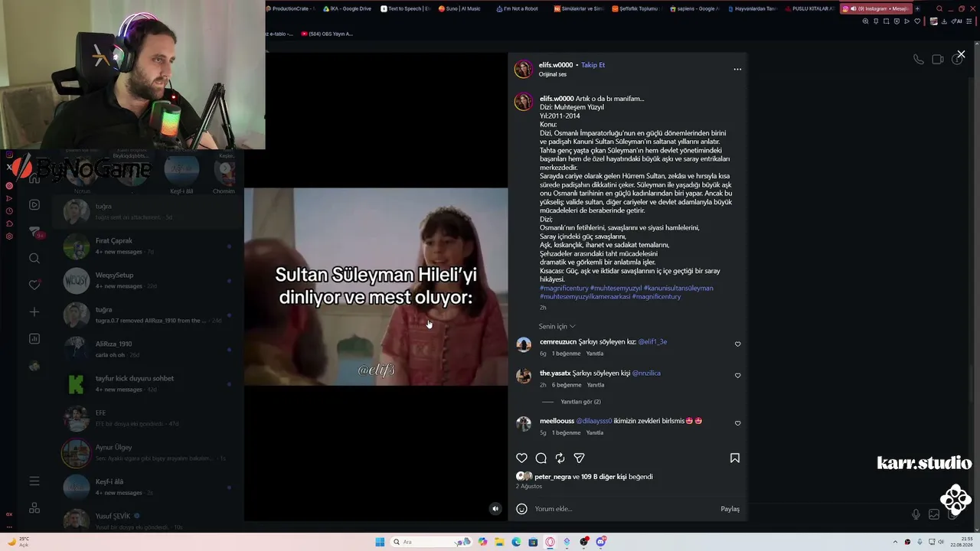Open a new browser tab
This screenshot has height=551, width=980.
(x=917, y=8)
